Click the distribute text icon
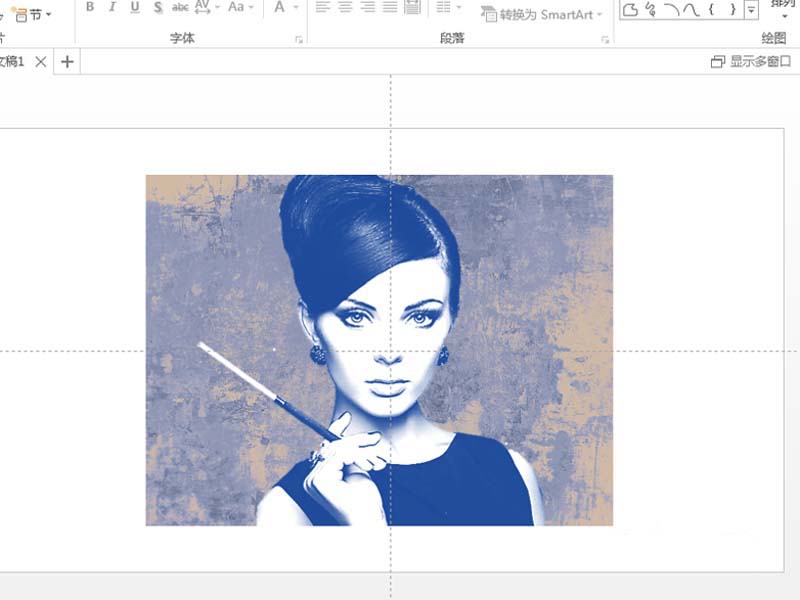Screen dimensions: 800x600 pyautogui.click(x=412, y=7)
